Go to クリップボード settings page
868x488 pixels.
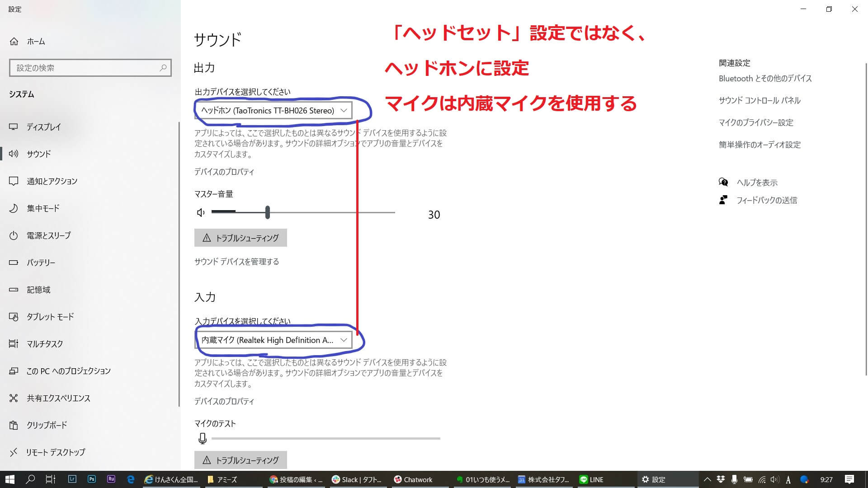47,425
